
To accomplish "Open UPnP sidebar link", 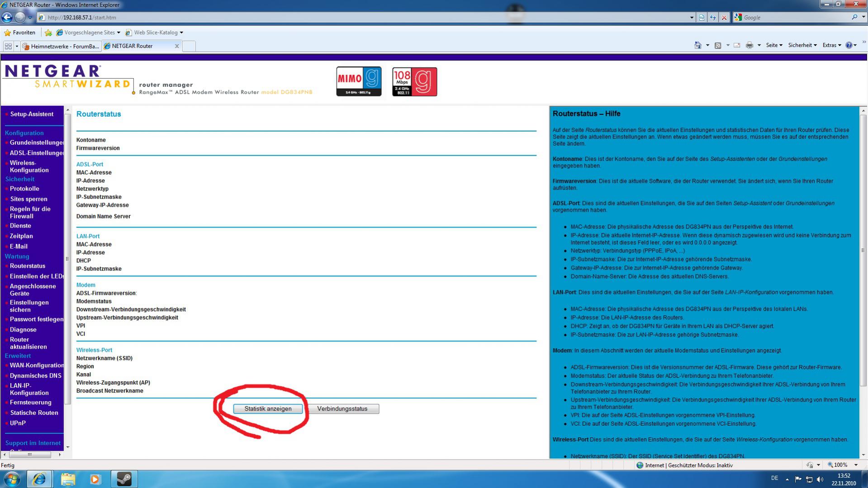I will [18, 424].
